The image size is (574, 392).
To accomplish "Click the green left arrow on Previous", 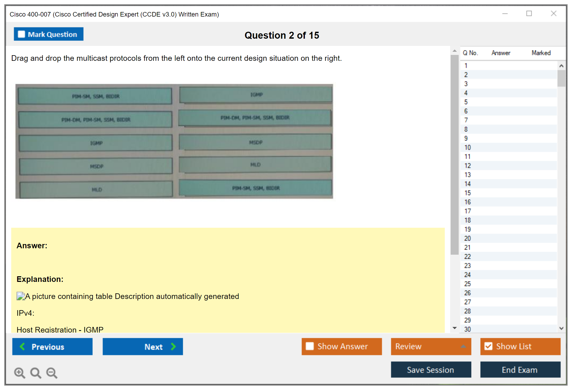I will pyautogui.click(x=22, y=346).
